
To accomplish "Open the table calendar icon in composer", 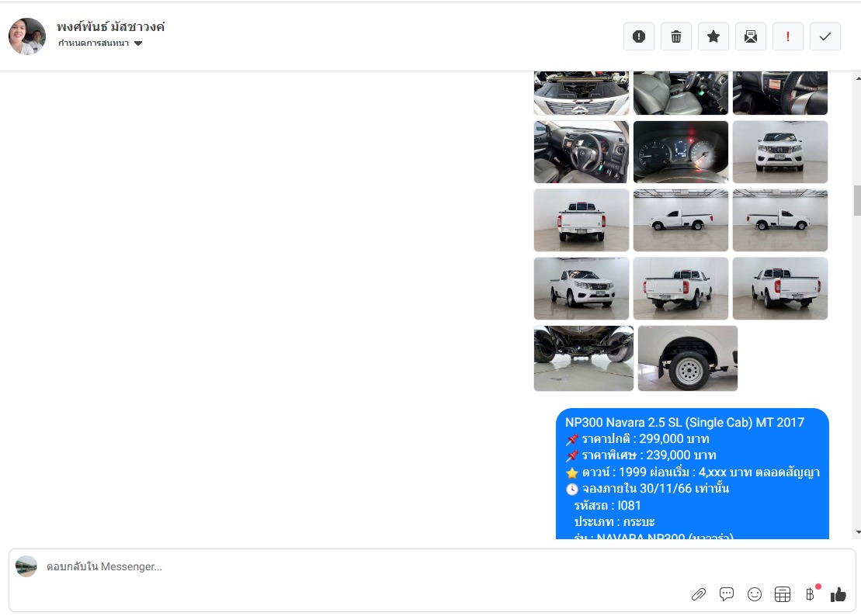I will pos(783,594).
